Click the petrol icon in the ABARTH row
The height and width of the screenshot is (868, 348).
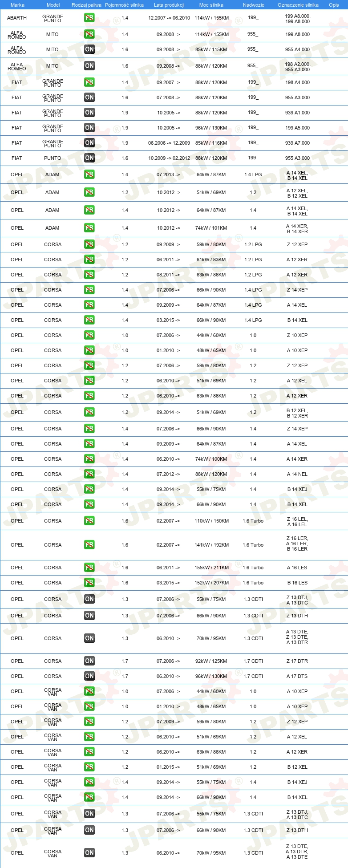[x=89, y=18]
